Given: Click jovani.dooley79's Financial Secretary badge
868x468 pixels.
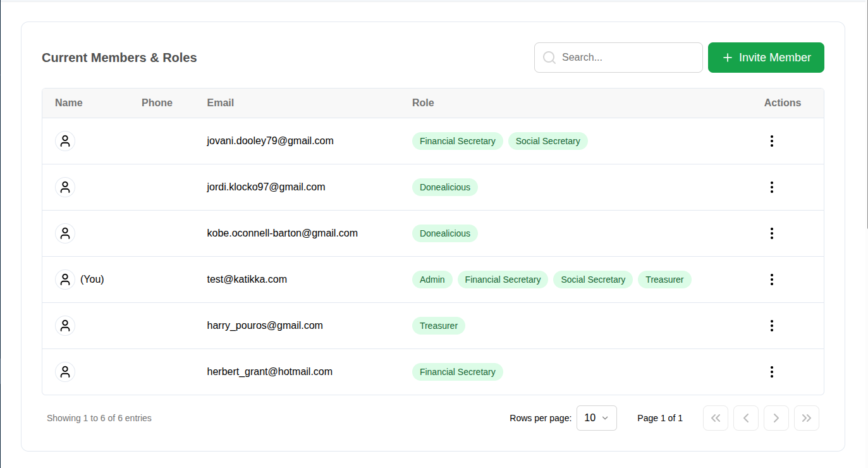Looking at the screenshot, I should [458, 141].
